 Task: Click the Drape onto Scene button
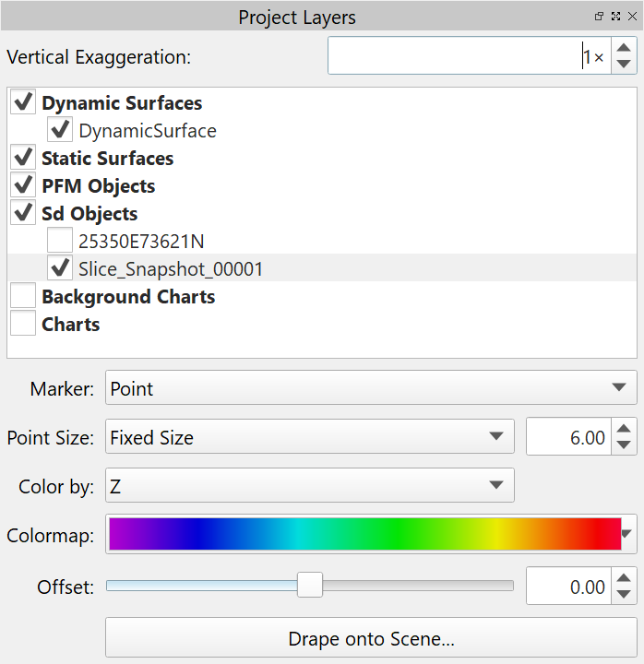point(371,639)
